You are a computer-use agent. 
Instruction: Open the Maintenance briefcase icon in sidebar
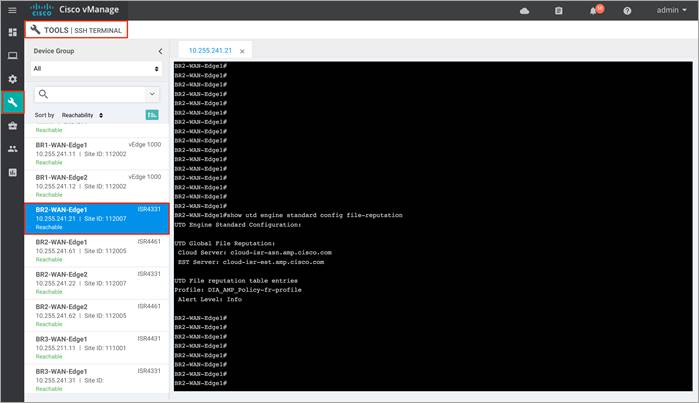click(x=12, y=126)
